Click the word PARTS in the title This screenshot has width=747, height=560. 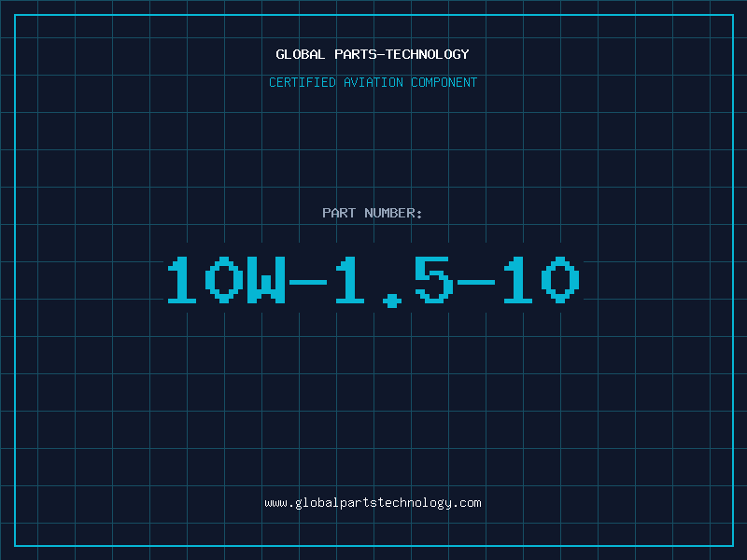tap(356, 54)
